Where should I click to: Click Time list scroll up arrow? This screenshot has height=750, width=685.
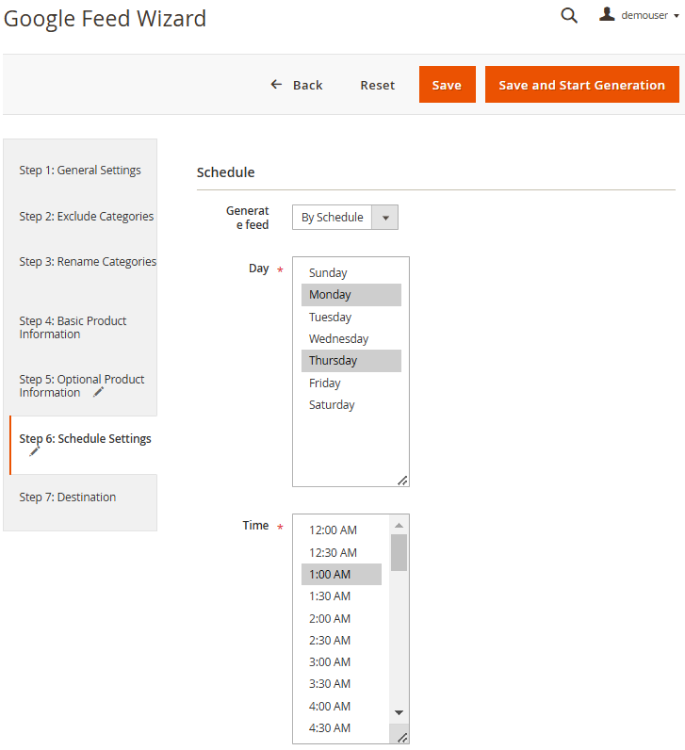[x=399, y=525]
